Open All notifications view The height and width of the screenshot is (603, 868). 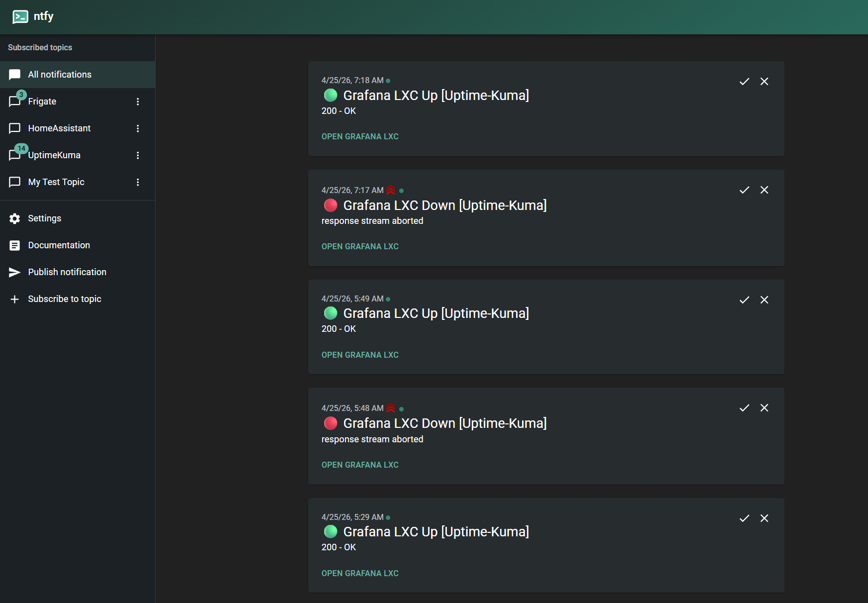(78, 75)
